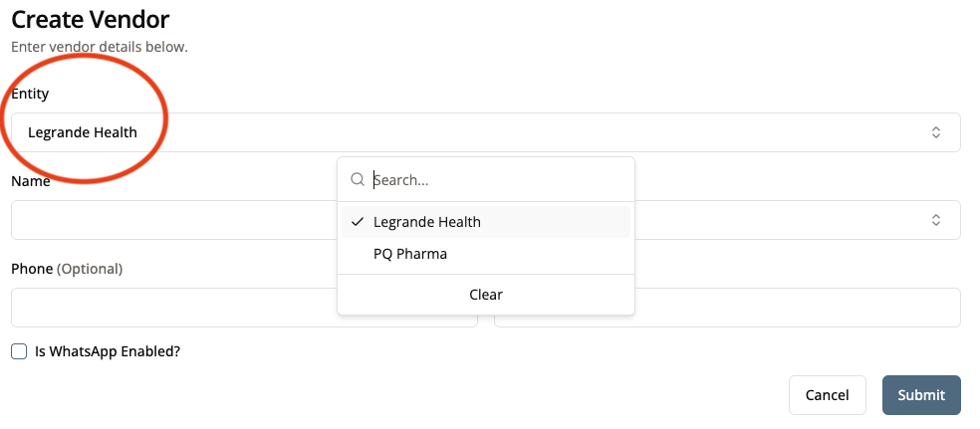Viewport: 980px width, 429px height.
Task: Click the Entity field's up-down chevron icon
Action: (x=936, y=132)
